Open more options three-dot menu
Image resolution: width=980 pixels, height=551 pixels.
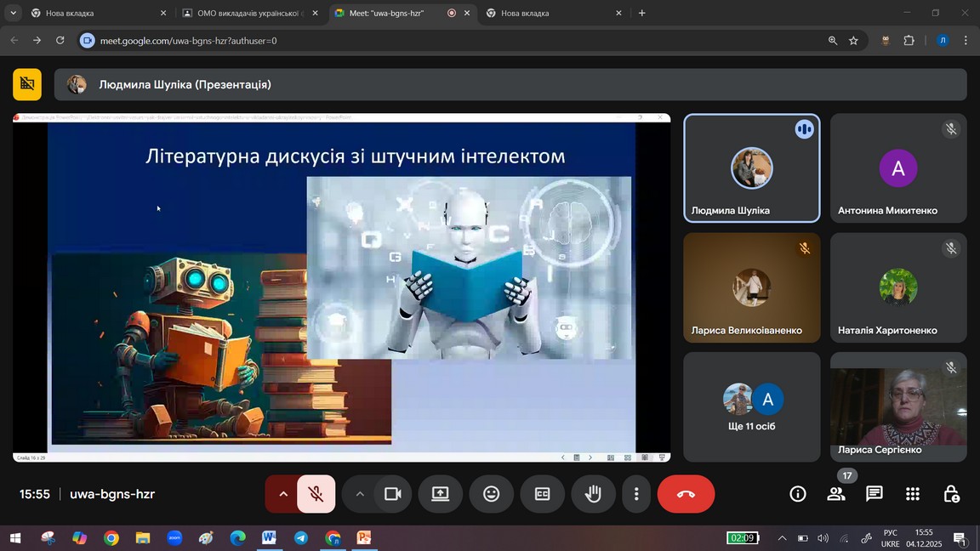tap(636, 494)
